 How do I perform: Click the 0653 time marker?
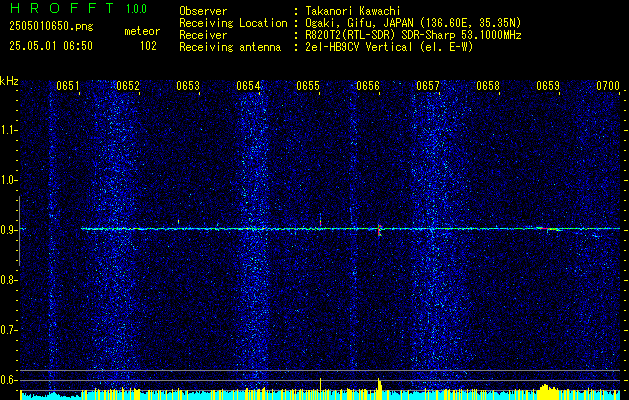coord(188,86)
